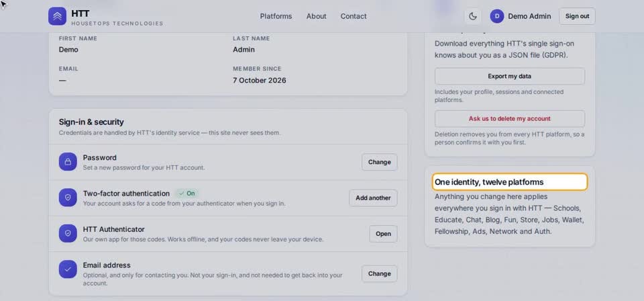Image resolution: width=644 pixels, height=301 pixels.
Task: Click the 'Two-factor authentication' title
Action: [x=126, y=193]
